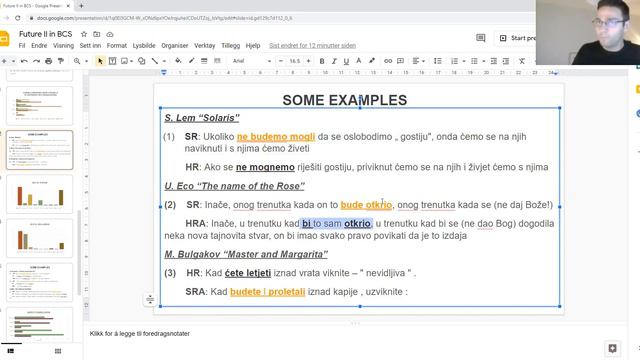Click the font size field showing 16.5
The height and width of the screenshot is (360, 640).
[295, 61]
